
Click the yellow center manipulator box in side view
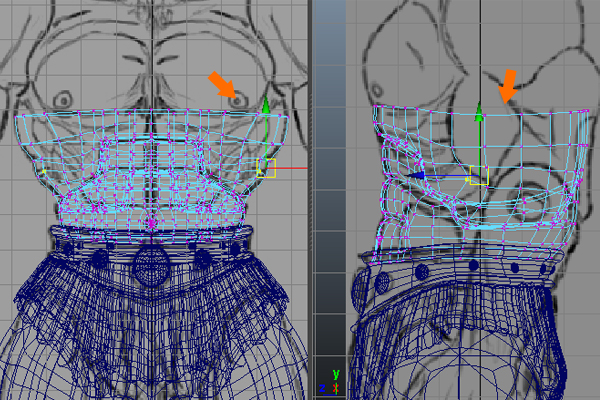(x=479, y=175)
